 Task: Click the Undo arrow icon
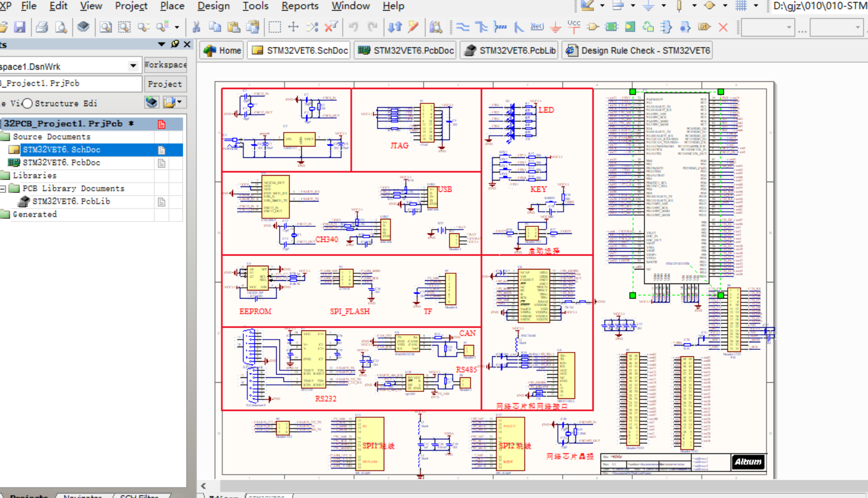pyautogui.click(x=353, y=27)
